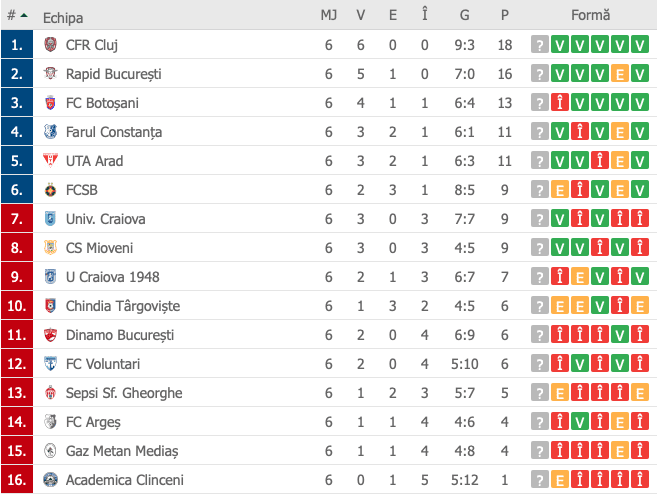Click the blue rank 1 position badge

[x=17, y=45]
